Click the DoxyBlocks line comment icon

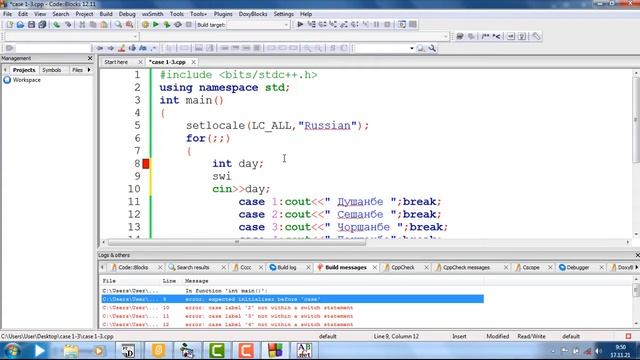pos(496,36)
